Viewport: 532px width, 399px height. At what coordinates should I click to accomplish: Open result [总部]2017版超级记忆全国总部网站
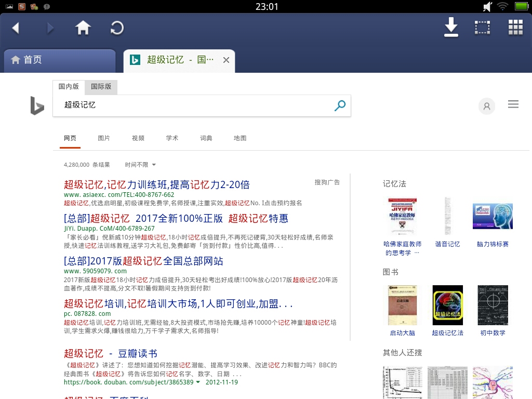pos(143,261)
